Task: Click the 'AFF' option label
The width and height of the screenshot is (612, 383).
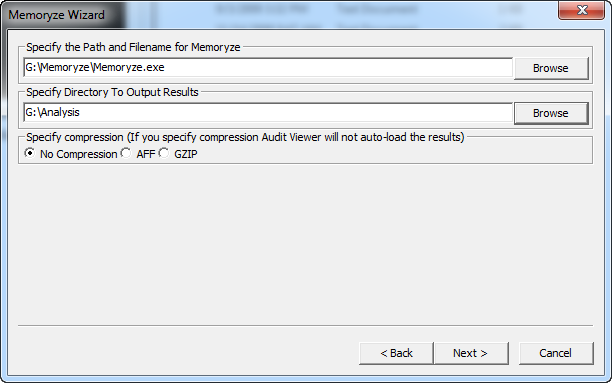Action: pos(146,154)
